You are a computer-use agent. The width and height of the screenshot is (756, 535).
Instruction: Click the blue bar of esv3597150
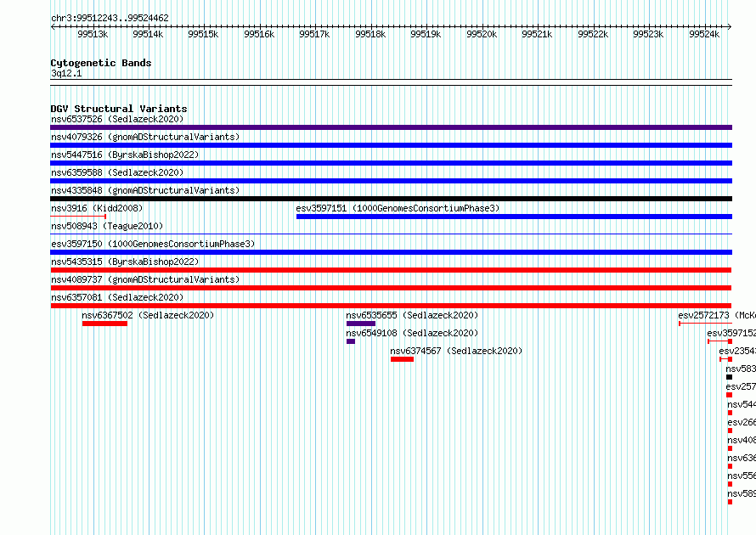click(x=391, y=252)
